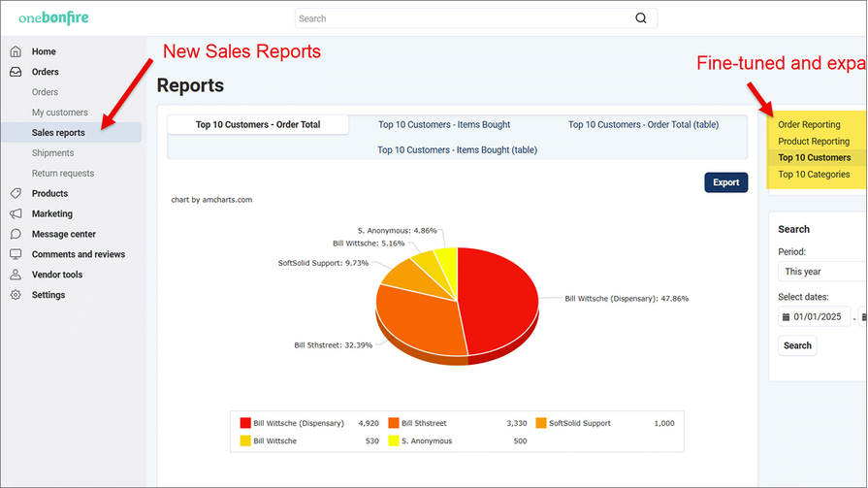The image size is (868, 488).
Task: Click the Products tag icon
Action: click(16, 193)
